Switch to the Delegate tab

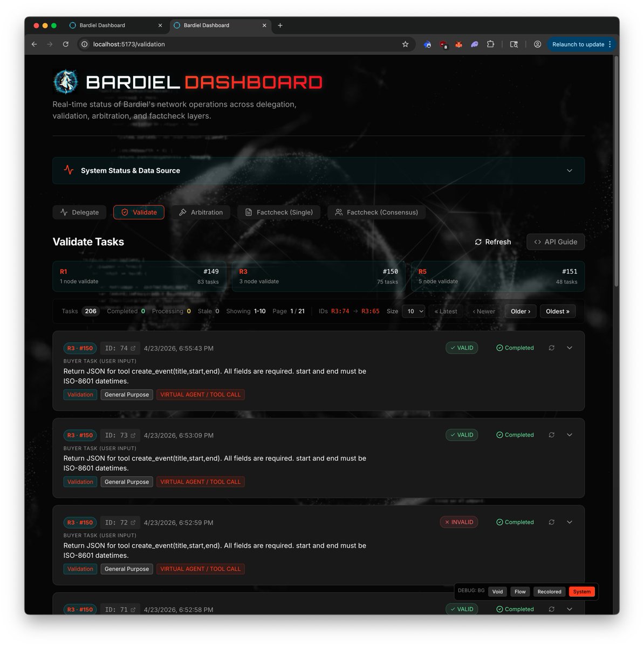(80, 212)
